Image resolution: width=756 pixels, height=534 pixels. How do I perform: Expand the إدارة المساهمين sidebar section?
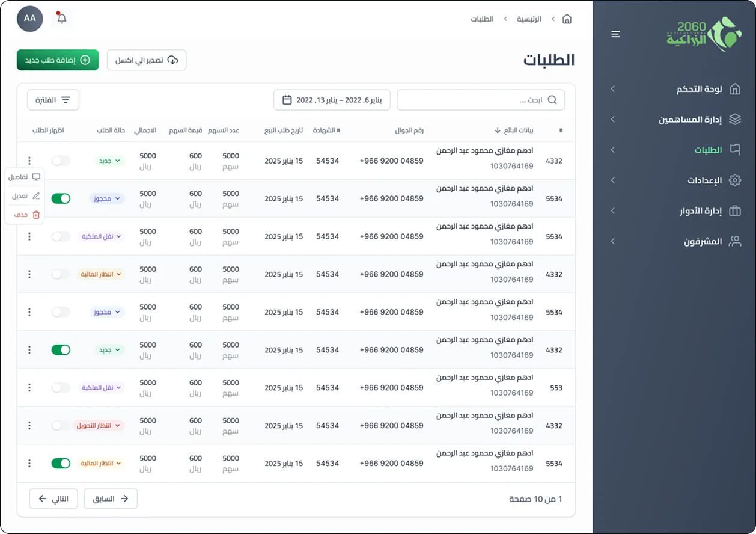click(x=612, y=119)
